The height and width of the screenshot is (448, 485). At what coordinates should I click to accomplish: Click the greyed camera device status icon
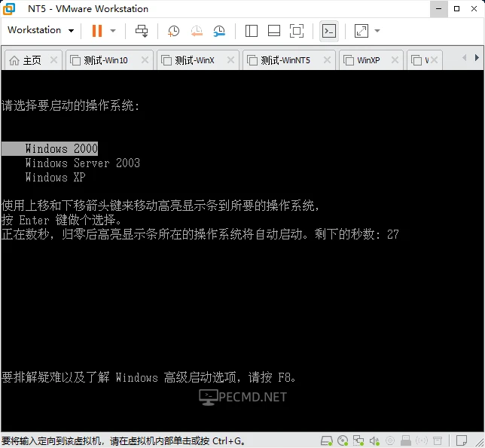390,440
